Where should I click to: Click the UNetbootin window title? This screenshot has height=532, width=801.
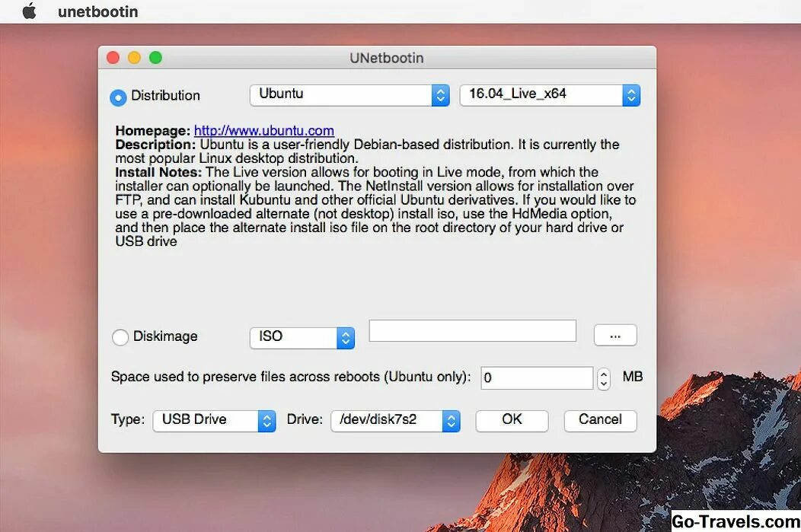tap(387, 58)
